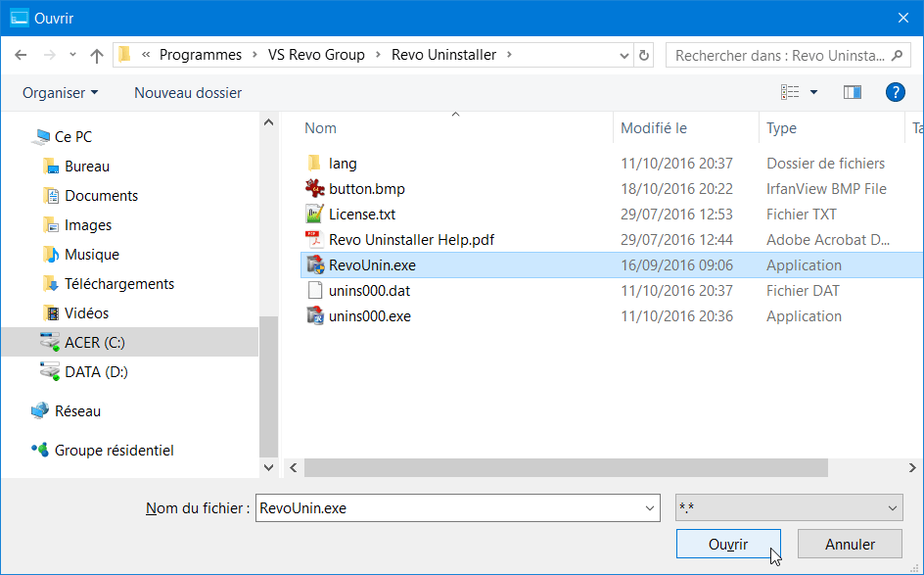Select Ce PC in navigation pane

(73, 137)
